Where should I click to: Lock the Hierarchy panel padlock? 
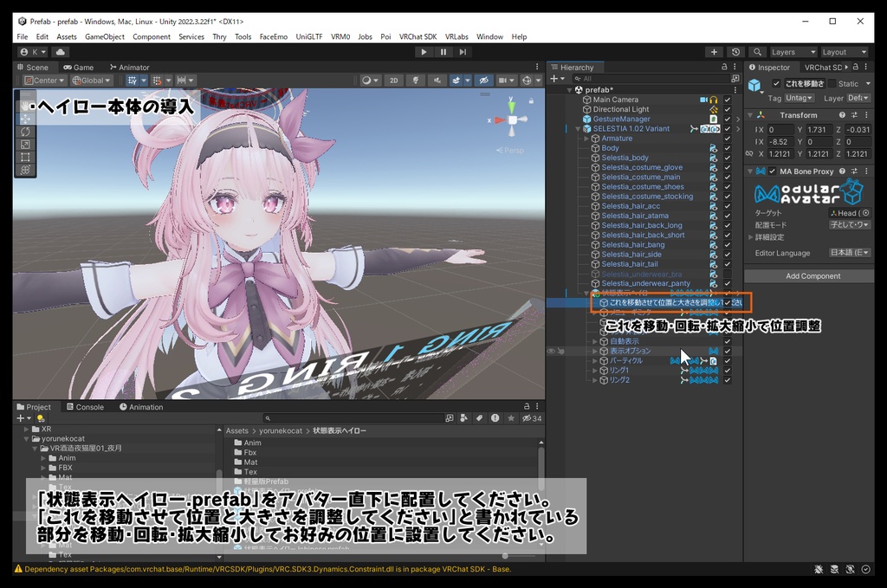pos(724,67)
